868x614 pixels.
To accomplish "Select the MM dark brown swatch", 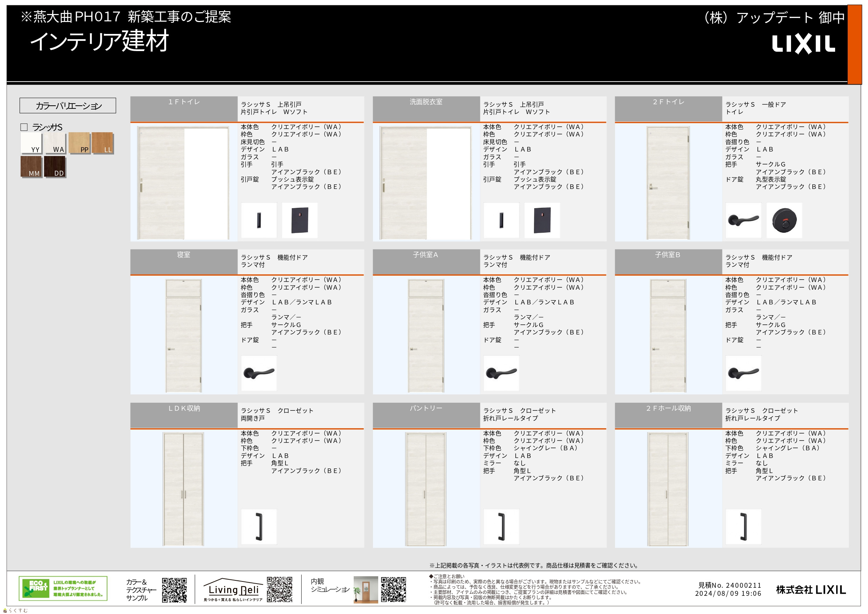I will pyautogui.click(x=31, y=166).
